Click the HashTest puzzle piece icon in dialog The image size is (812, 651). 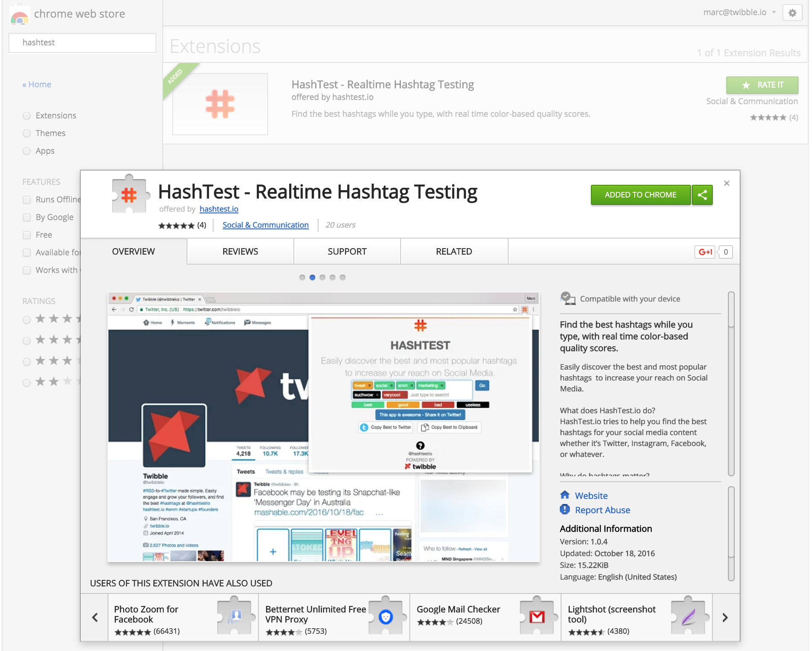click(x=131, y=194)
